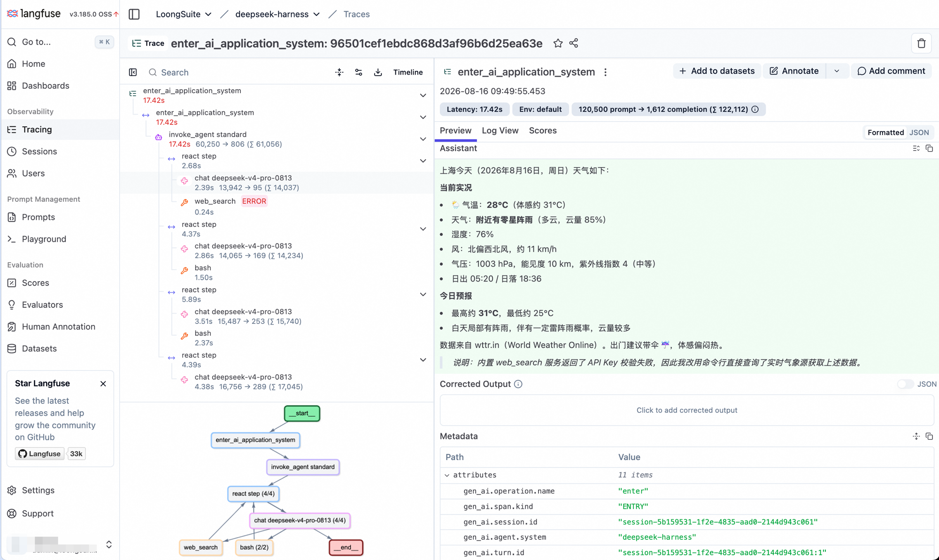
Task: Select the 1.50s bash span
Action: (277, 273)
